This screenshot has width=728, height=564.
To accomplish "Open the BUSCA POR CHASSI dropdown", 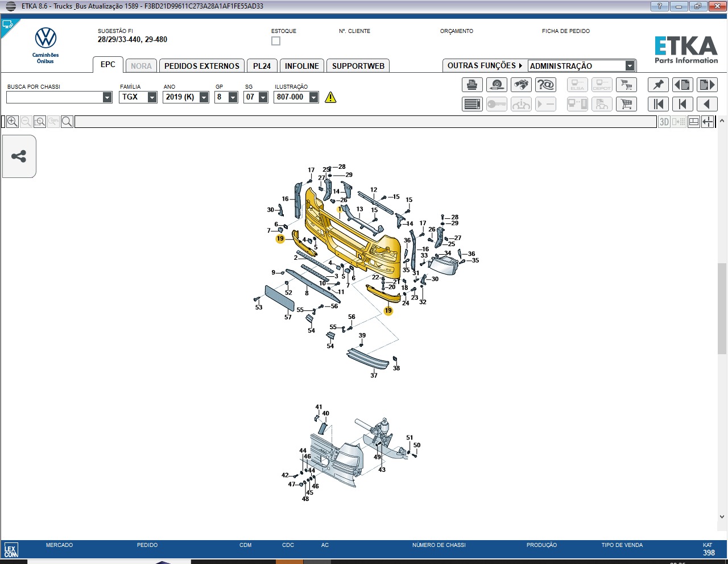I will point(107,97).
